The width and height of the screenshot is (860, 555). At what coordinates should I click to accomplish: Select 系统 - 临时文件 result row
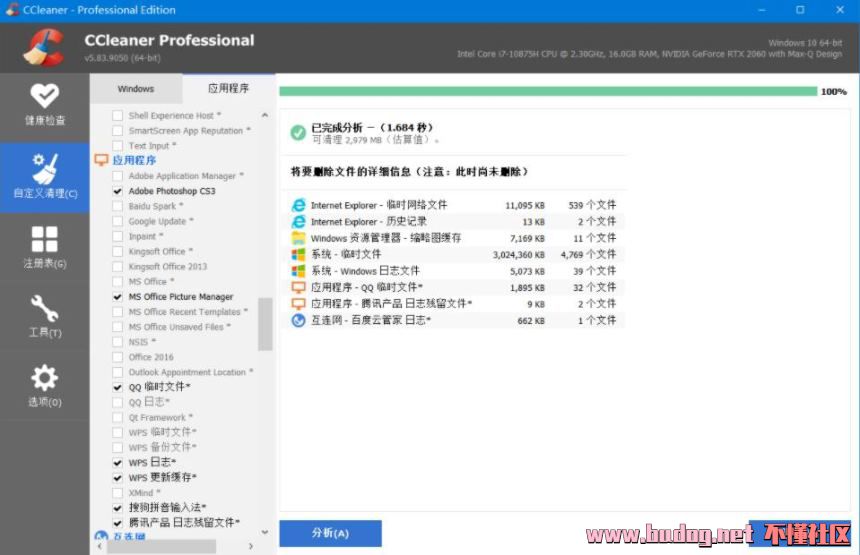click(x=455, y=254)
